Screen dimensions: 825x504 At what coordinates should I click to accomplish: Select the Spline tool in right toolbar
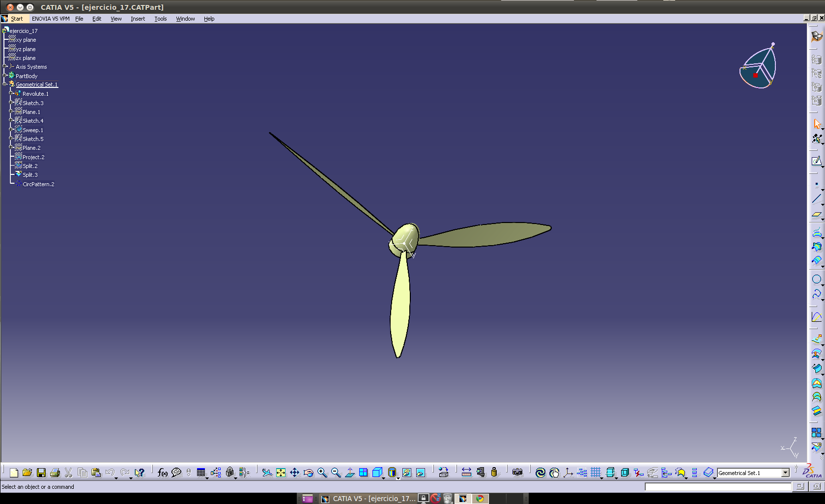816,294
